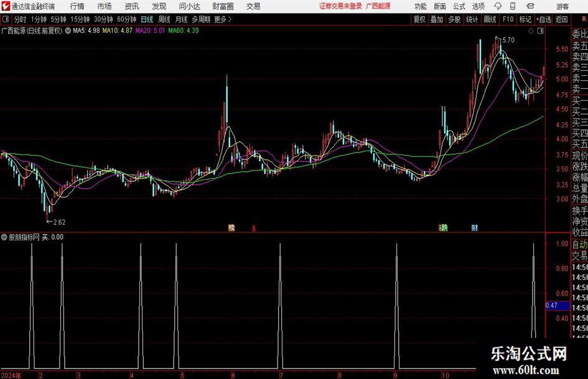
Task: Click the MA60: 4.39 indicator label
Action: pos(184,30)
